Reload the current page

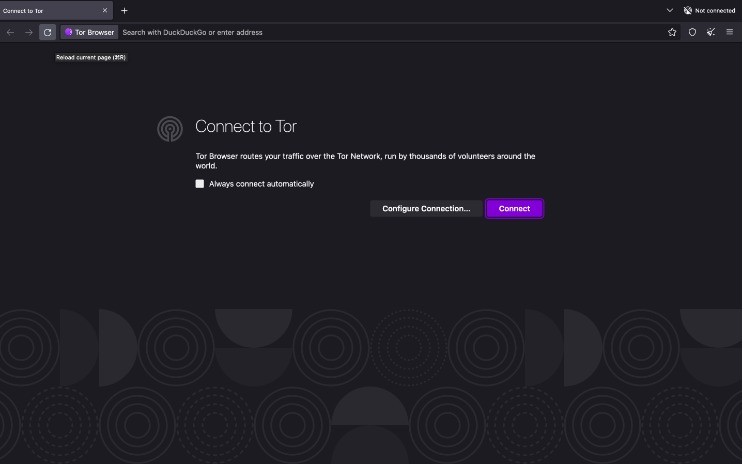tap(47, 32)
